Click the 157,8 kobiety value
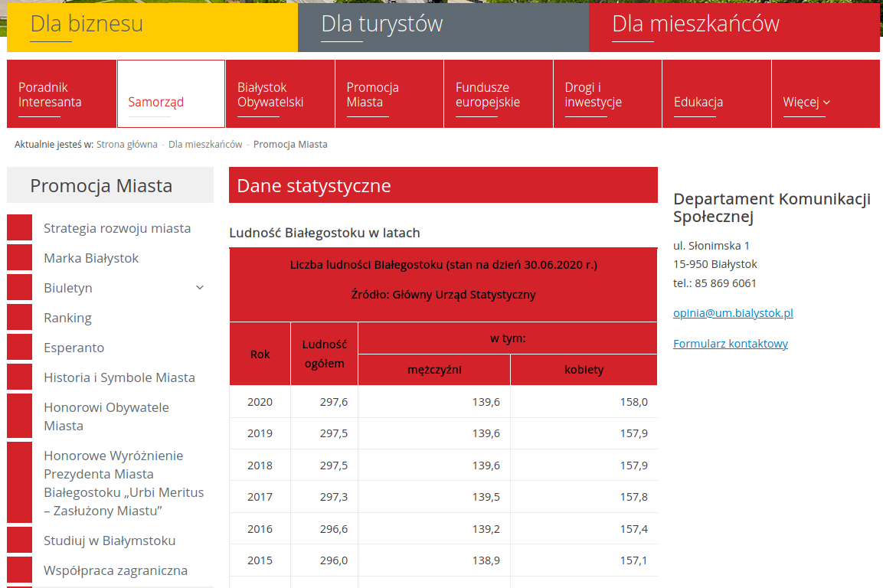The image size is (883, 588). 634,497
